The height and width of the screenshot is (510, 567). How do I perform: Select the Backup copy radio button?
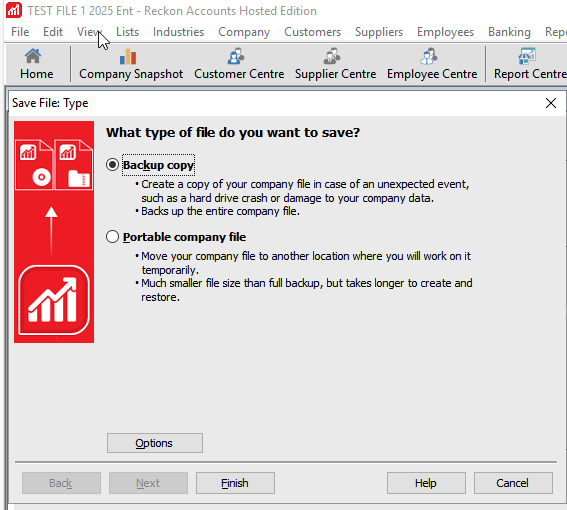tap(112, 165)
